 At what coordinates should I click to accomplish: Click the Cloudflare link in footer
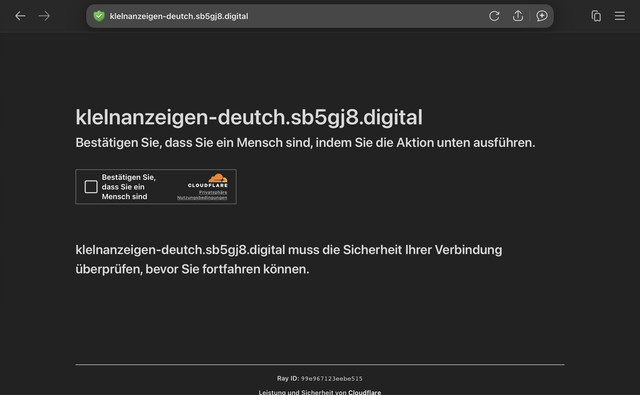click(364, 392)
